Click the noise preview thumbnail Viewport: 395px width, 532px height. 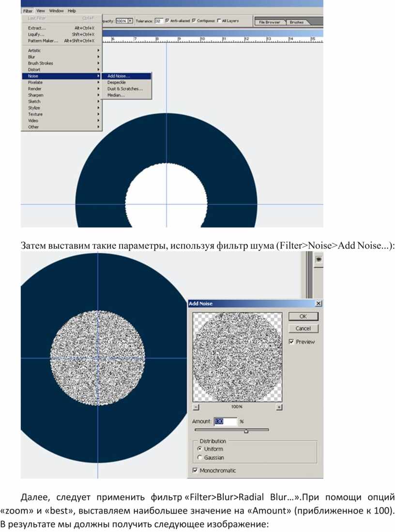pos(237,357)
